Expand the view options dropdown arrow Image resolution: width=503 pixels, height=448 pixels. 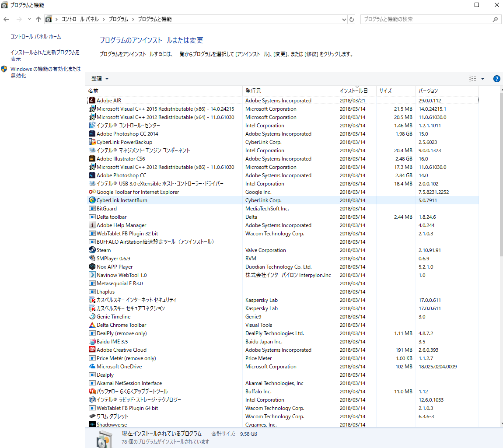pyautogui.click(x=483, y=79)
